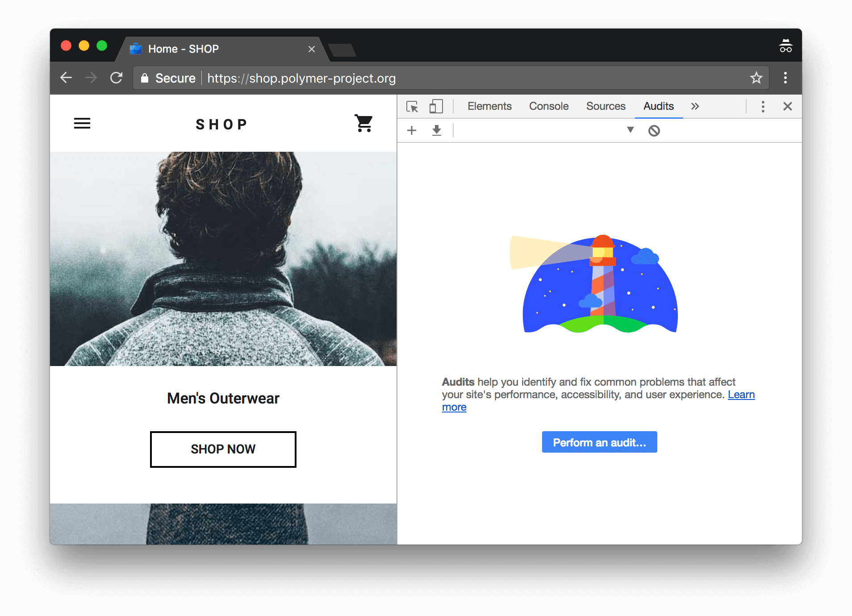Toggle the device toolbar
This screenshot has width=852, height=616.
[x=436, y=106]
